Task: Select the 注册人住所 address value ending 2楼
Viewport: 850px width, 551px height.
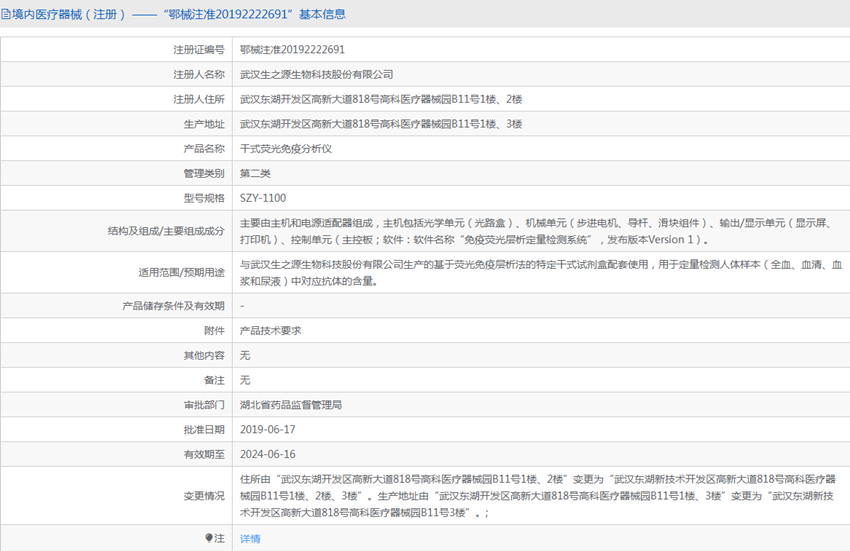Action: pyautogui.click(x=381, y=99)
